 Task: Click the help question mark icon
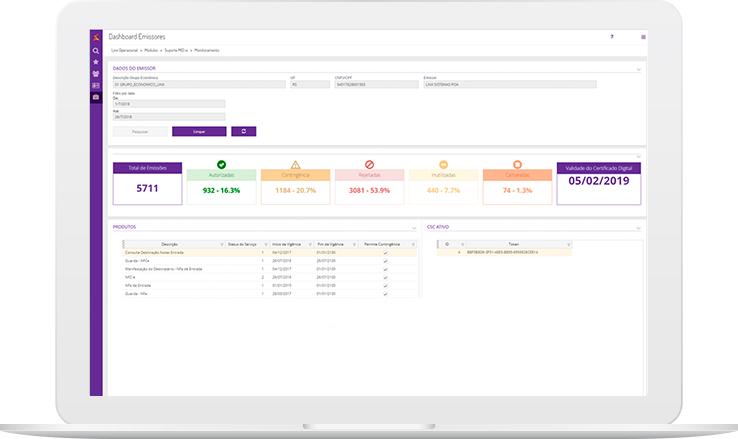point(611,36)
